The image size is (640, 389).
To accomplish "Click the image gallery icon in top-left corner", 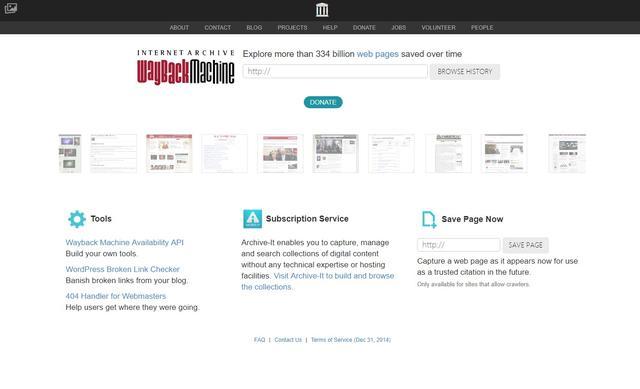I will click(x=11, y=8).
